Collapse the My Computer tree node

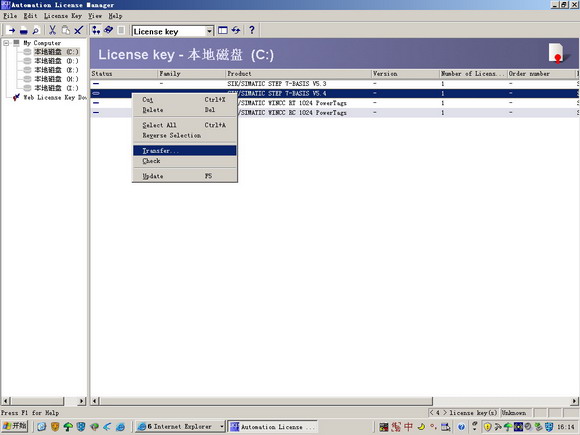[6, 43]
